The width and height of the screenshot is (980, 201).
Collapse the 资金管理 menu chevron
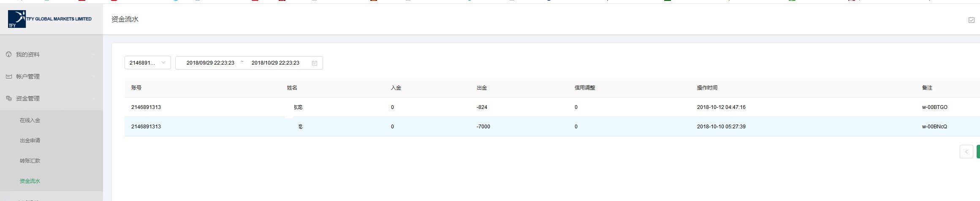(94, 98)
